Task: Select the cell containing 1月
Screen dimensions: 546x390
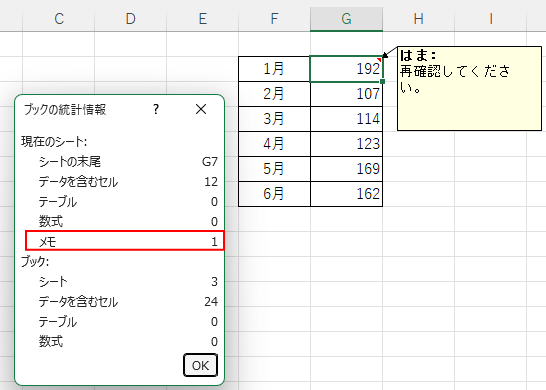Action: tap(274, 69)
